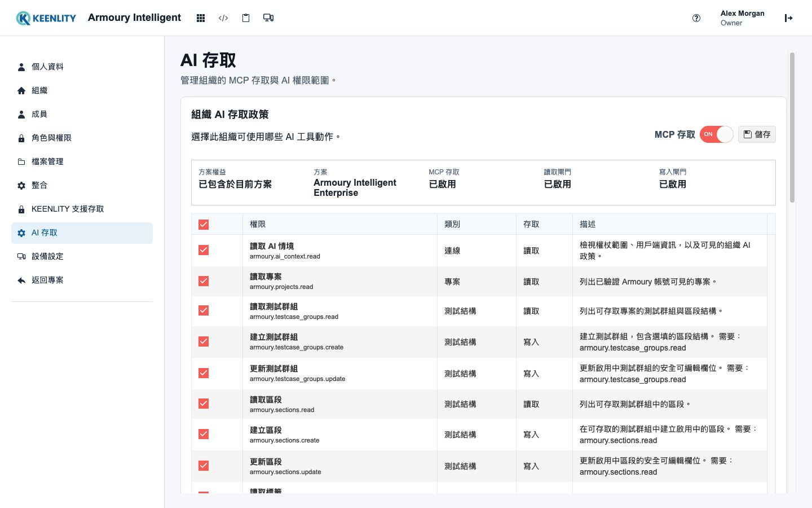Image resolution: width=812 pixels, height=508 pixels.
Task: Click the 描述 column header
Action: tap(670, 224)
